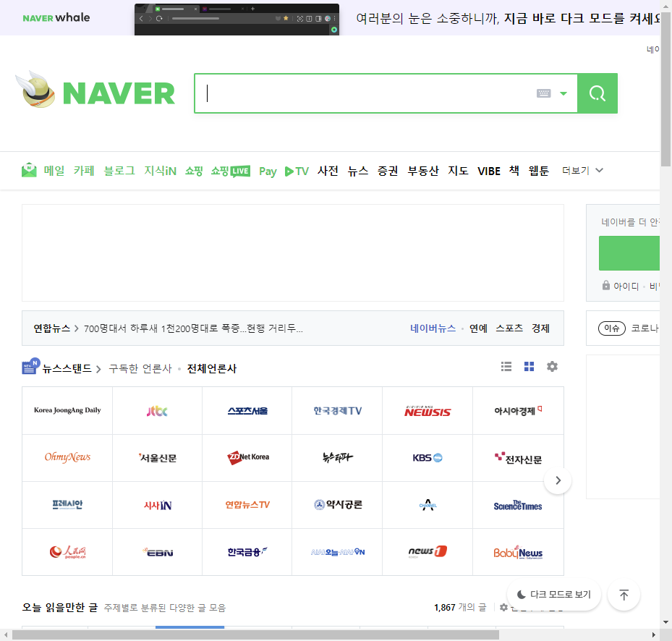This screenshot has height=641, width=672.
Task: Open newsstand settings gear
Action: 553,367
